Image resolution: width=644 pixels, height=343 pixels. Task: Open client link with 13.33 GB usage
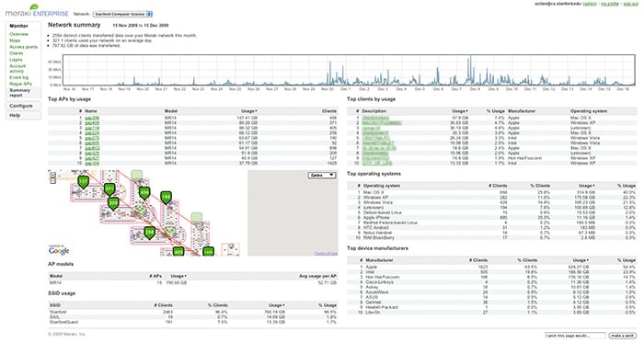coord(377,164)
